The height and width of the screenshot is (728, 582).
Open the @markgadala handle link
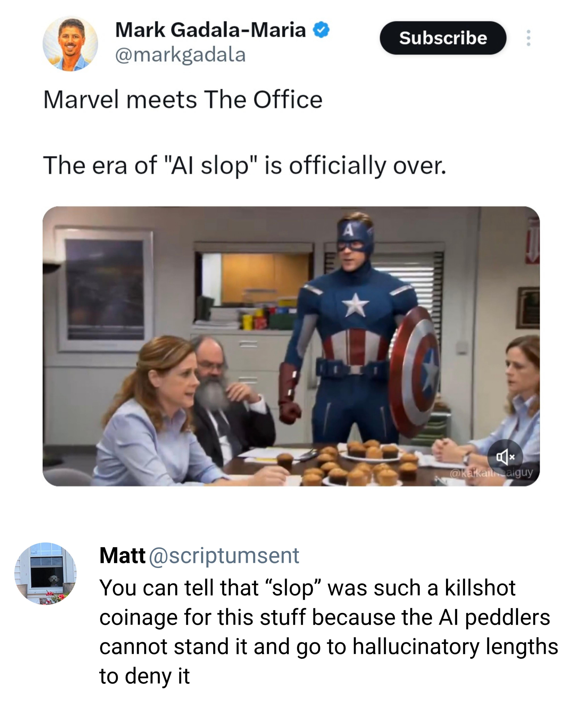[180, 55]
